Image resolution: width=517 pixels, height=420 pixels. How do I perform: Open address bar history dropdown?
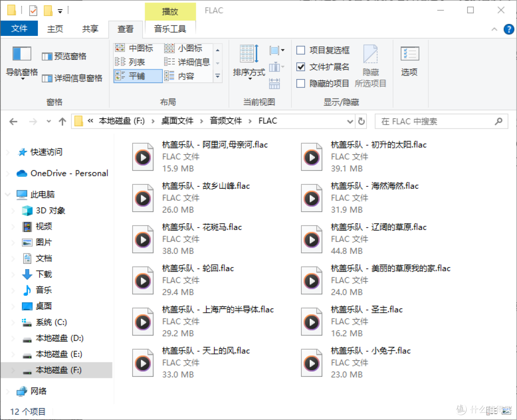[x=350, y=122]
